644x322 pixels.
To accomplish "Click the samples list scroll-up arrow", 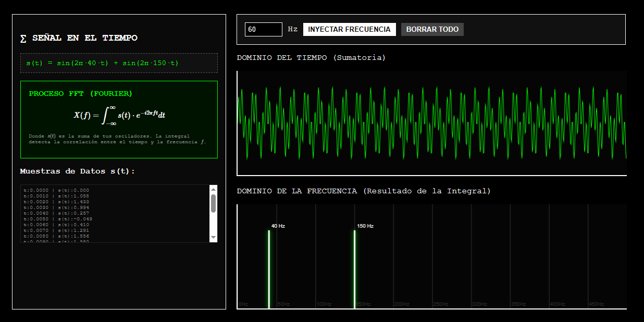I will tap(213, 189).
